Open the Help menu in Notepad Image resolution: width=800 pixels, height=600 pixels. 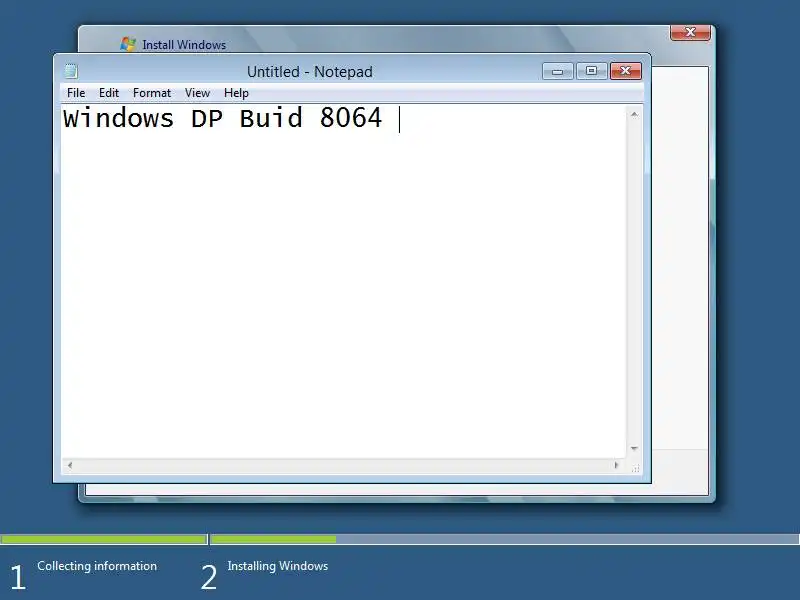pyautogui.click(x=236, y=93)
